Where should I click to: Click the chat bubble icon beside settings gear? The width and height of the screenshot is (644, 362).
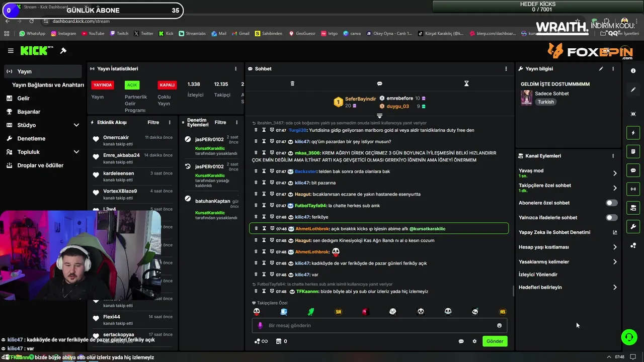click(x=461, y=341)
